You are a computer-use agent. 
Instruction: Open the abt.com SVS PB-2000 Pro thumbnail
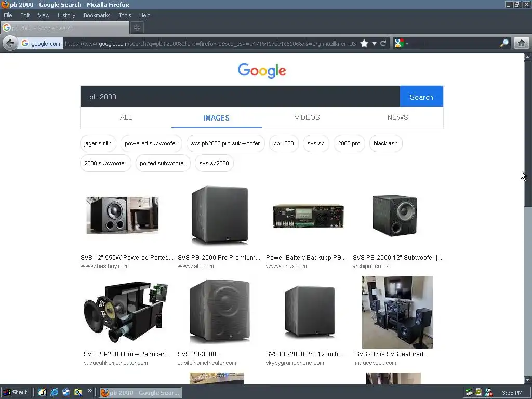220,215
